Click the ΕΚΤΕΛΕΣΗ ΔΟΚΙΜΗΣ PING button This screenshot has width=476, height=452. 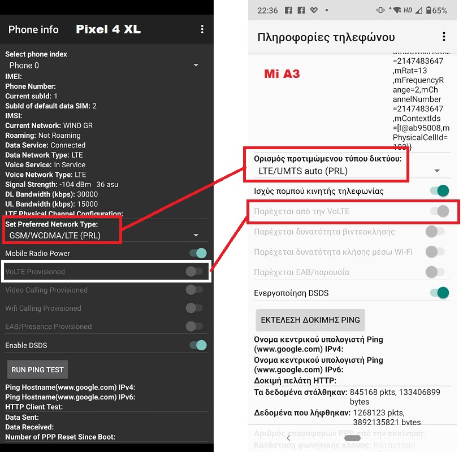click(310, 320)
